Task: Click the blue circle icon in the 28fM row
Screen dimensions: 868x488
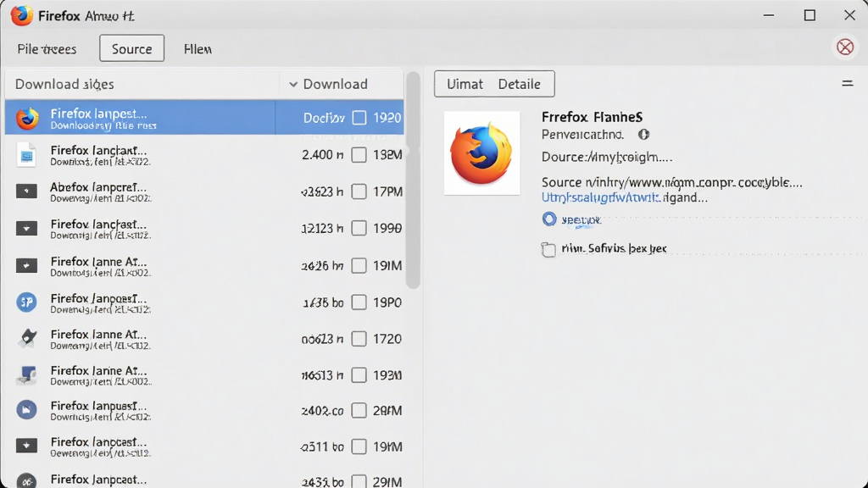Action: pos(26,410)
